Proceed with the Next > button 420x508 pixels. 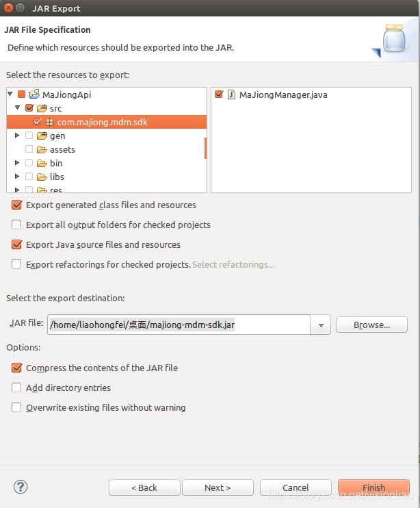click(x=218, y=487)
